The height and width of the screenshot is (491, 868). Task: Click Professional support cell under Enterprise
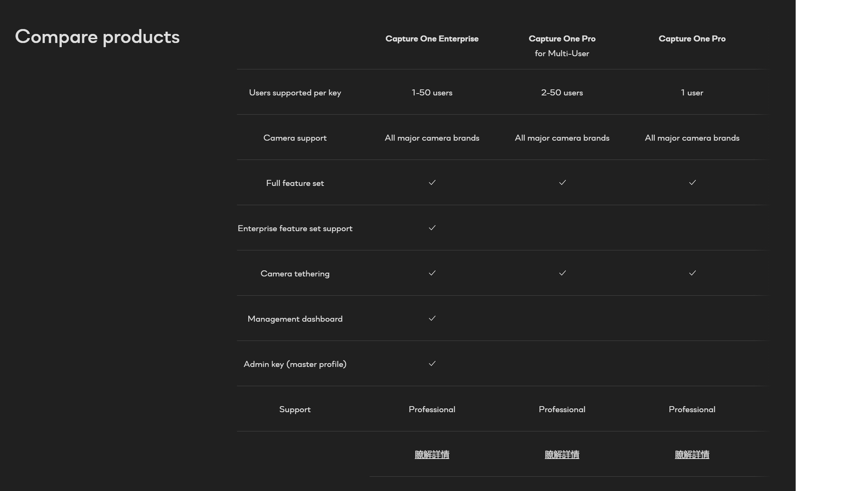432,410
